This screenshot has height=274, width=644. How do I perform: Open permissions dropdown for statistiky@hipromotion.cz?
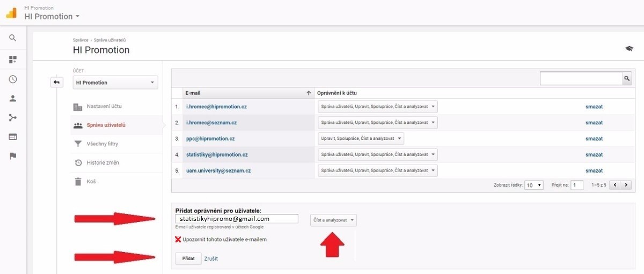(378, 154)
